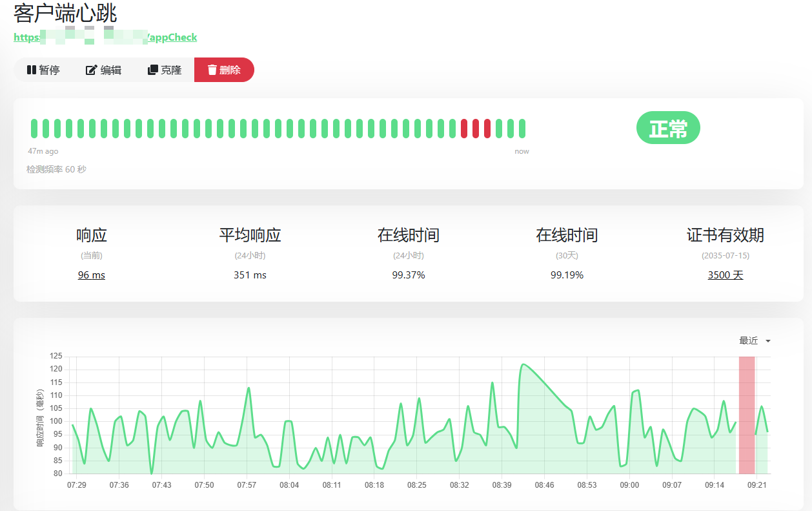Screen dimensions: 812x511
Task: Select the first red heartbeat bar
Action: point(464,129)
